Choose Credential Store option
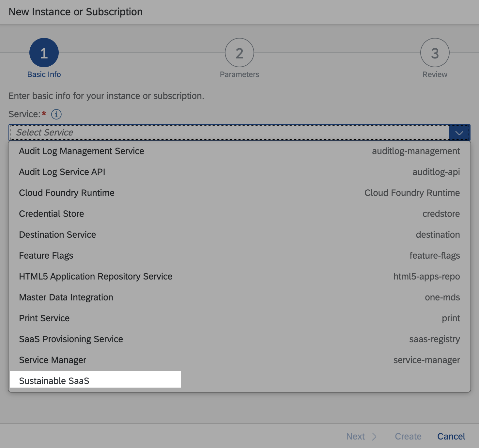 pos(239,214)
